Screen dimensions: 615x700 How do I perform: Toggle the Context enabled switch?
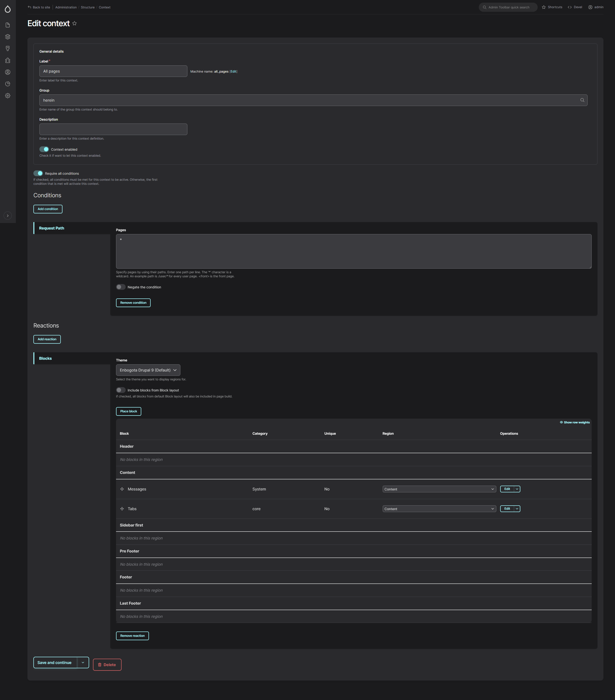coord(44,149)
